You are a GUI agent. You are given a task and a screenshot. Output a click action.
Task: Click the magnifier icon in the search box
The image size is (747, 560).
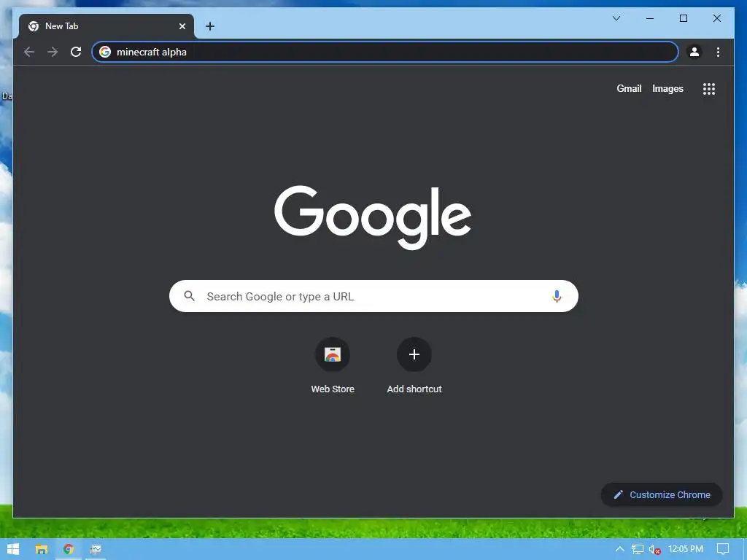(x=189, y=296)
